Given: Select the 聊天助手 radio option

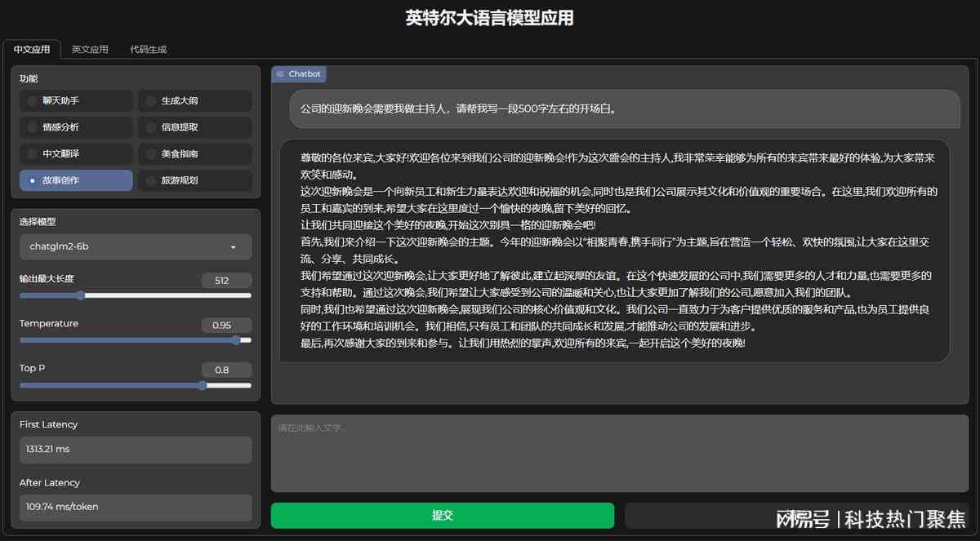Looking at the screenshot, I should click(x=76, y=100).
